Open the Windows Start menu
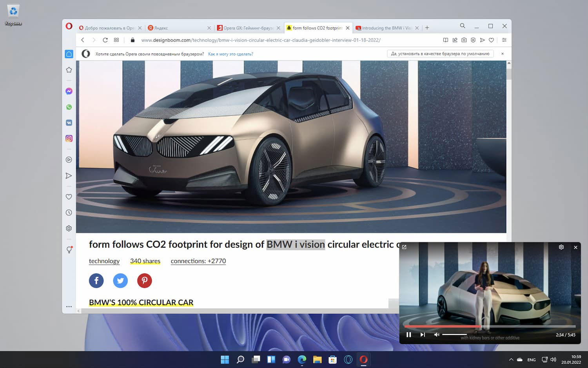 point(225,359)
